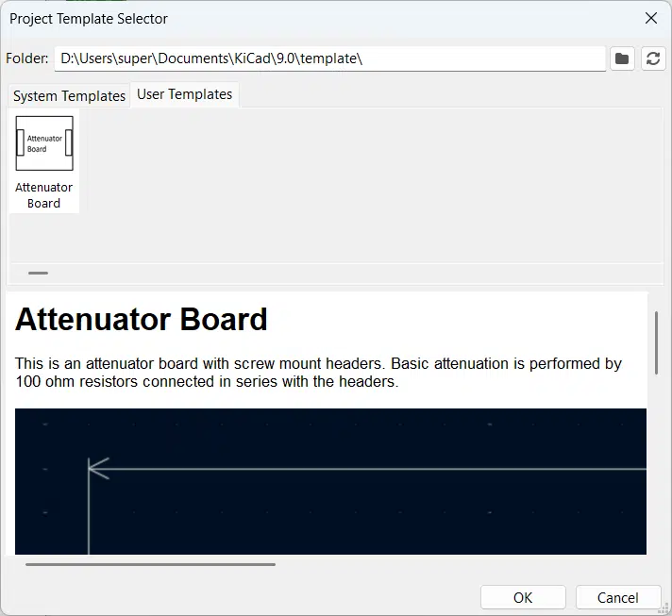The height and width of the screenshot is (616, 672).
Task: Click the description pane vertical scrollbar
Action: [656, 343]
